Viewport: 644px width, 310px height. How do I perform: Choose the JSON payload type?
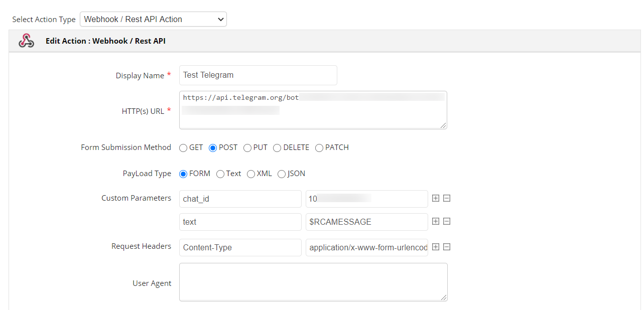coord(282,174)
